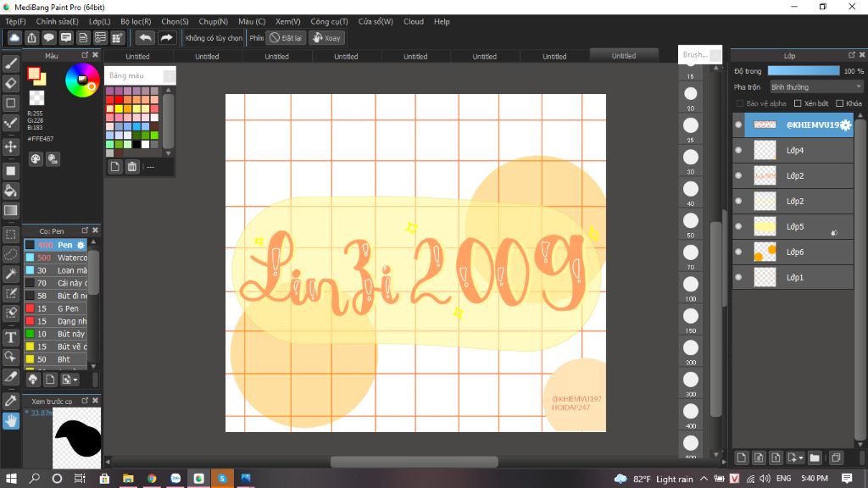This screenshot has height=488, width=868.
Task: Select the Eraser tool
Action: 10,83
